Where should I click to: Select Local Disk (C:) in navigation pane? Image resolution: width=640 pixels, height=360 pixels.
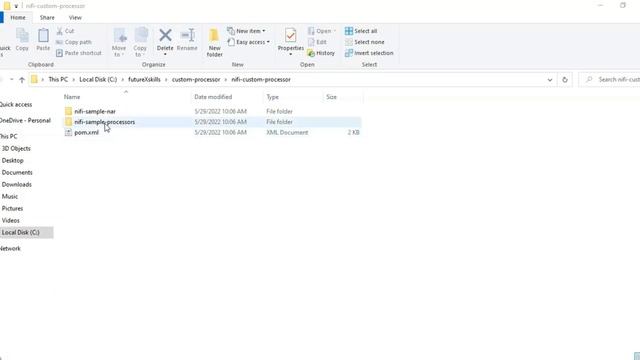[20, 232]
